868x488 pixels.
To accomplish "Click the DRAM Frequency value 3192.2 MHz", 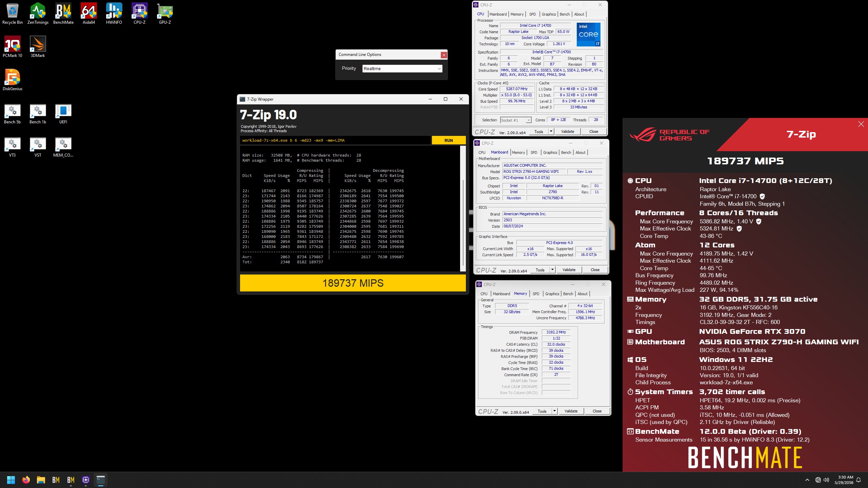I will point(556,332).
